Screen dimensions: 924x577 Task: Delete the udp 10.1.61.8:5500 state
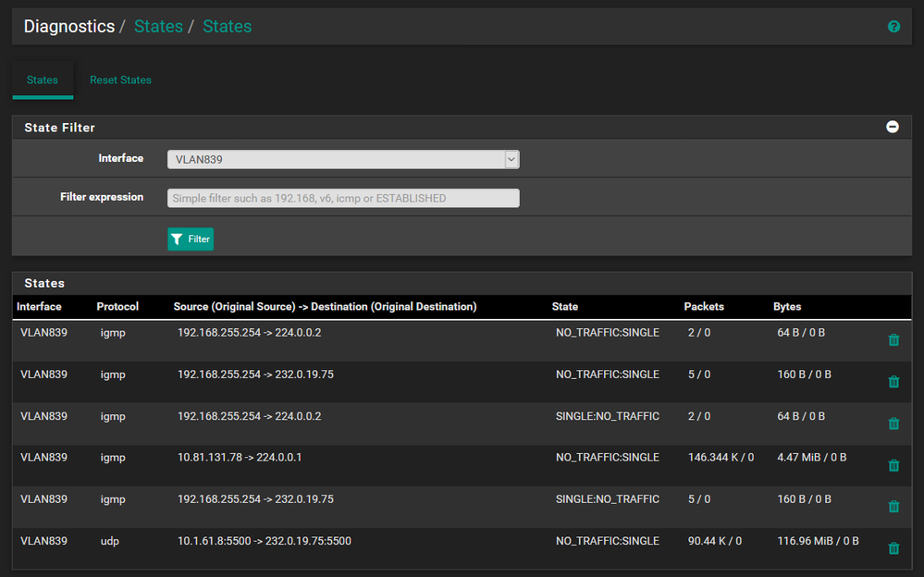[893, 548]
